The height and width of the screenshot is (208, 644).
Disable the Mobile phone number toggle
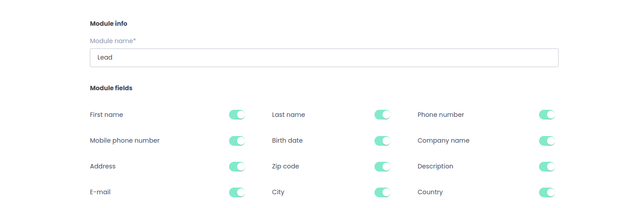click(237, 141)
